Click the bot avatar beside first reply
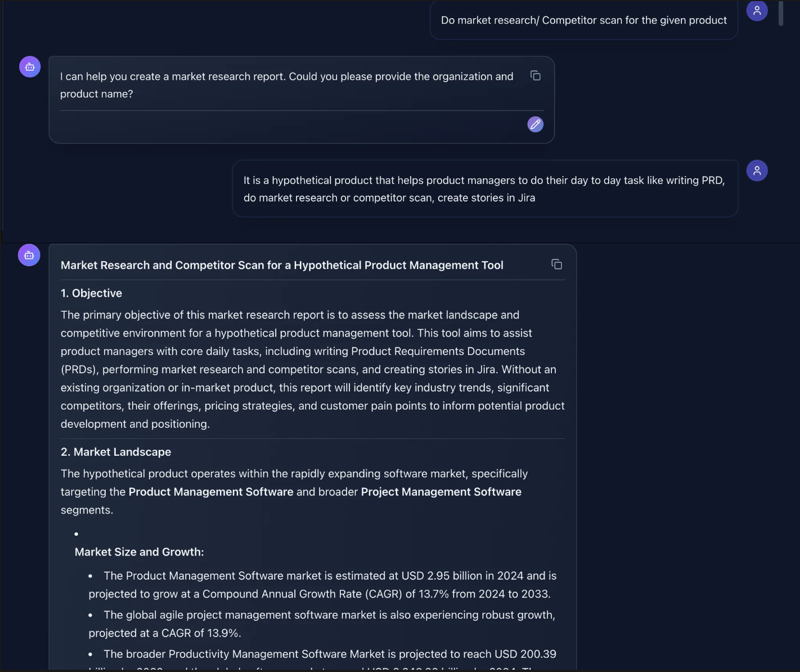Image resolution: width=800 pixels, height=672 pixels. click(30, 67)
